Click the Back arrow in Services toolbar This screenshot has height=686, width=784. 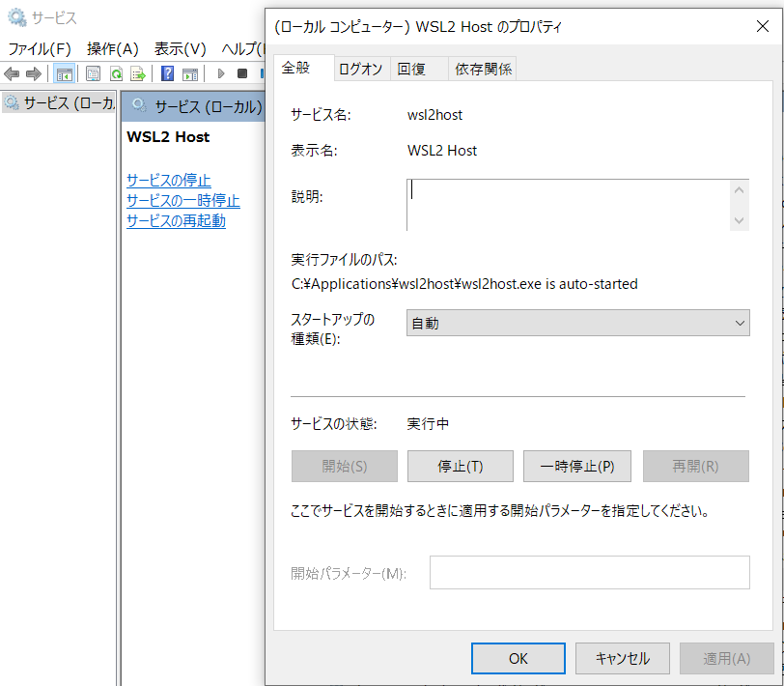click(12, 74)
